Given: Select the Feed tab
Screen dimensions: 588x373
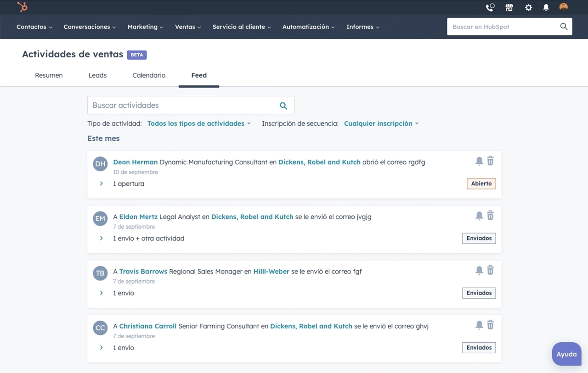Looking at the screenshot, I should click(x=199, y=75).
